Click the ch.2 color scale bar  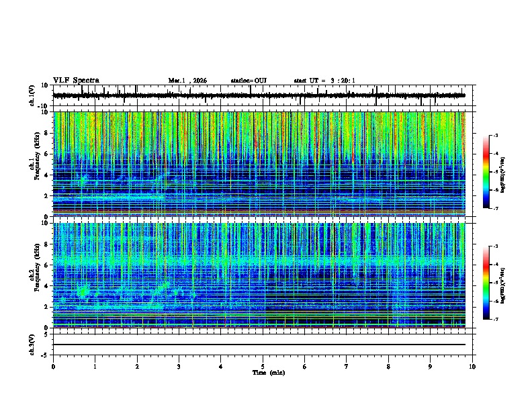[x=486, y=283]
